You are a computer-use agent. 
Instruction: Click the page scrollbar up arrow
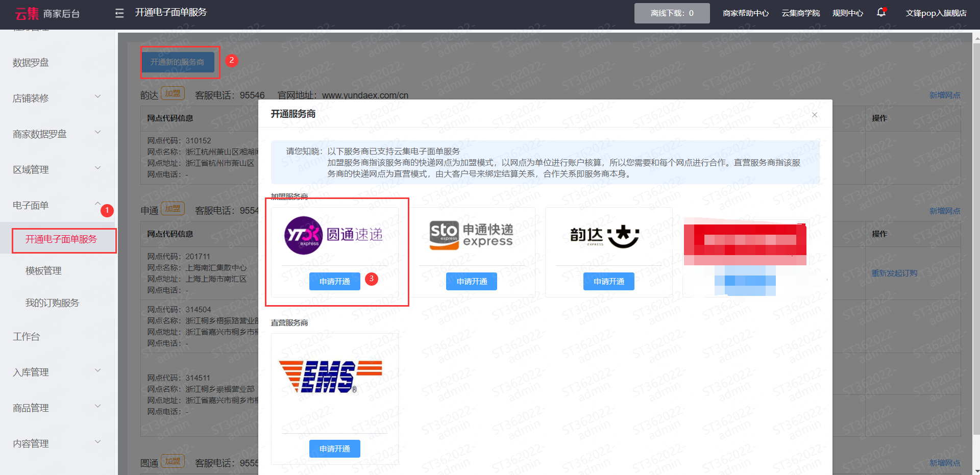tap(976, 38)
